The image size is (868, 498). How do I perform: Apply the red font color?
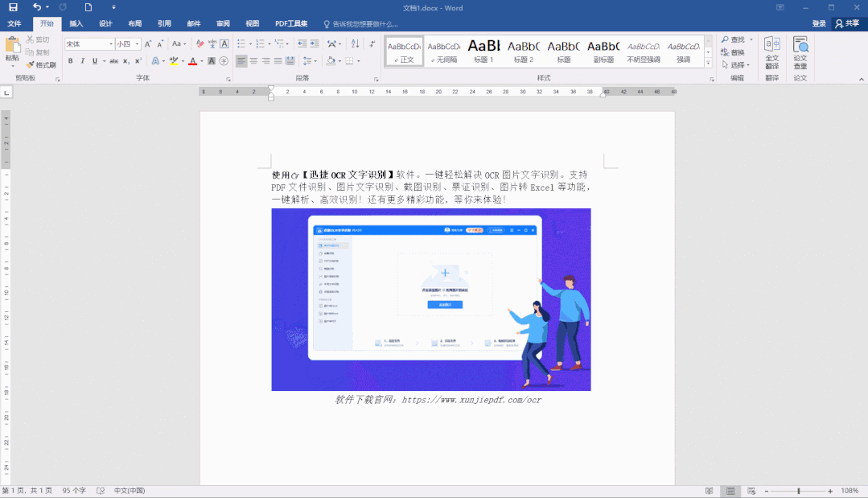(192, 61)
